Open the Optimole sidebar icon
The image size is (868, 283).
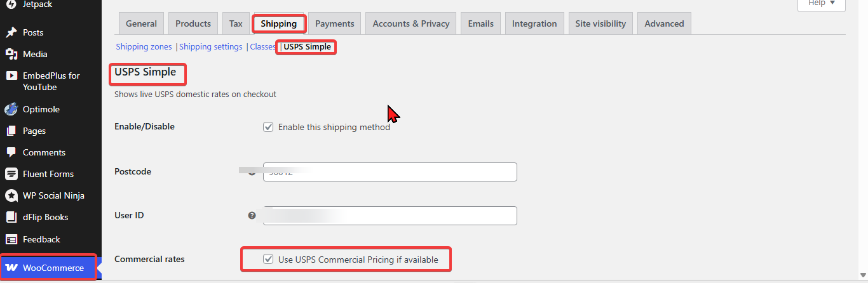11,109
